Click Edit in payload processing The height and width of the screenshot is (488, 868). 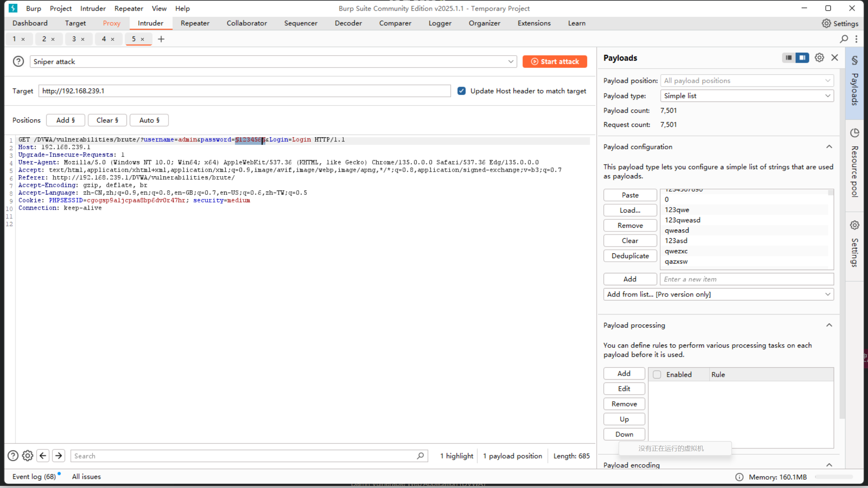pyautogui.click(x=624, y=389)
